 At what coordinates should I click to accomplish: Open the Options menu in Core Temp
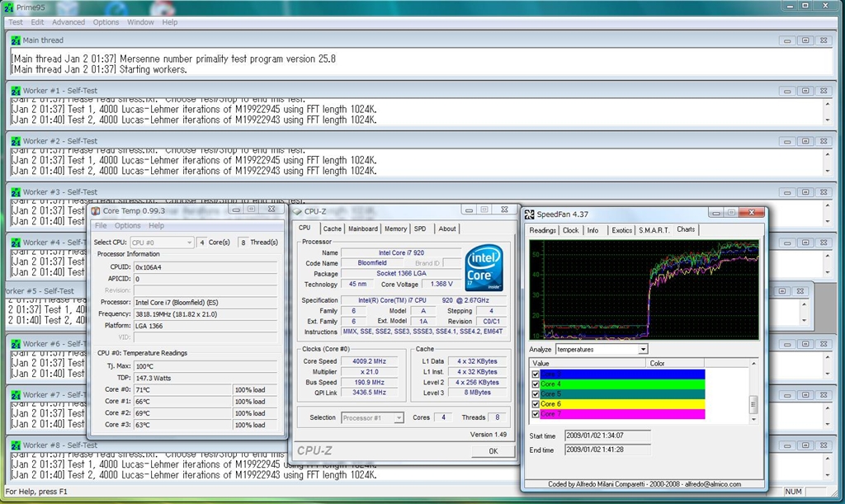(127, 226)
